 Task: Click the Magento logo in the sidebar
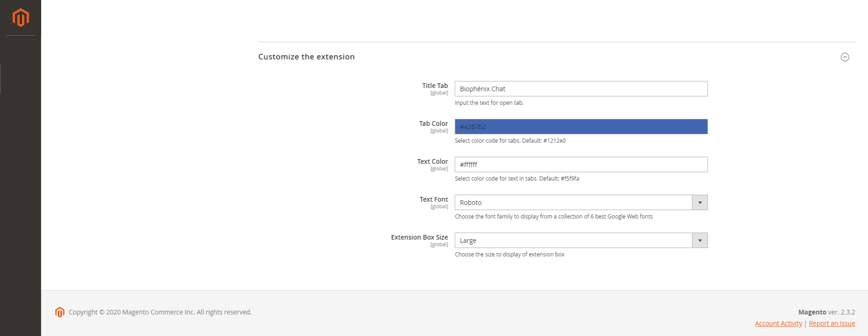pos(21,18)
